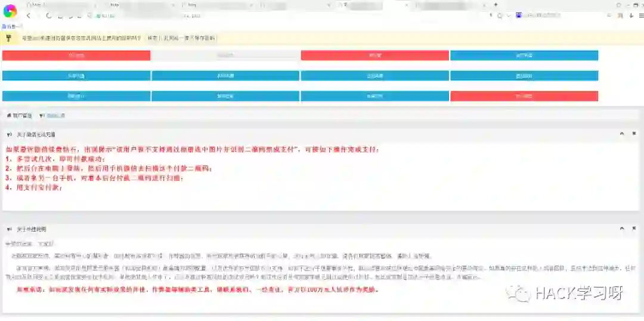This screenshot has width=644, height=321.
Task: Click the line starting '2、把后台在电脑上登陆'
Action: point(110,169)
